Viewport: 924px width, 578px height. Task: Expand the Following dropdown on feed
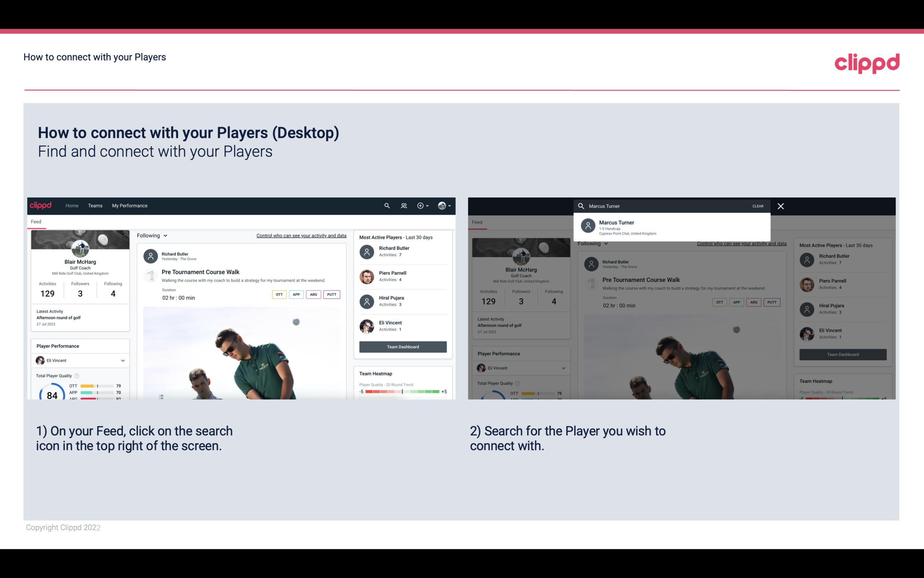(152, 235)
